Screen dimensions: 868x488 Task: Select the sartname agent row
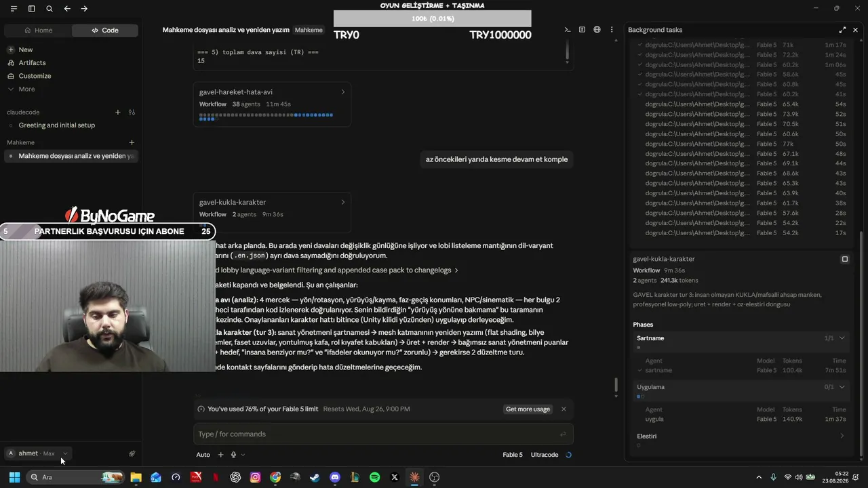coord(742,371)
